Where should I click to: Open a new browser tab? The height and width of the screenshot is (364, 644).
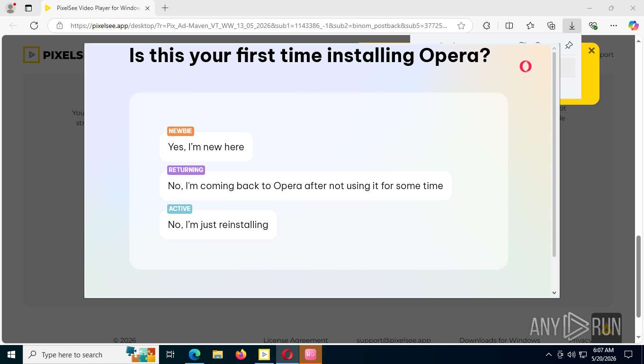pyautogui.click(x=165, y=8)
